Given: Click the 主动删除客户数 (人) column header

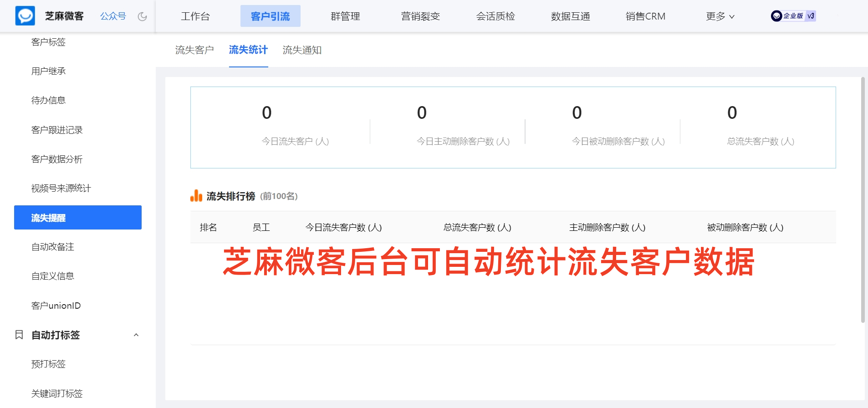Looking at the screenshot, I should [607, 227].
